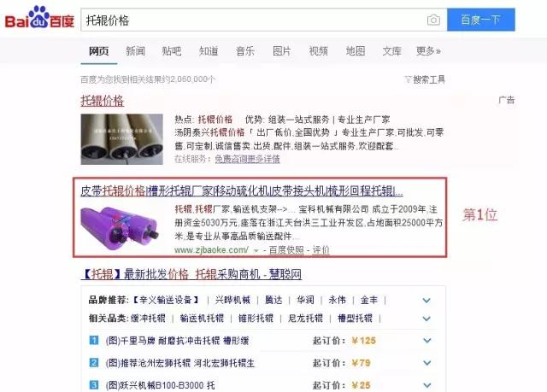Open dropdown arrow beside www.zjbaoke.com
Image resolution: width=547 pixels, height=392 pixels.
pyautogui.click(x=256, y=250)
